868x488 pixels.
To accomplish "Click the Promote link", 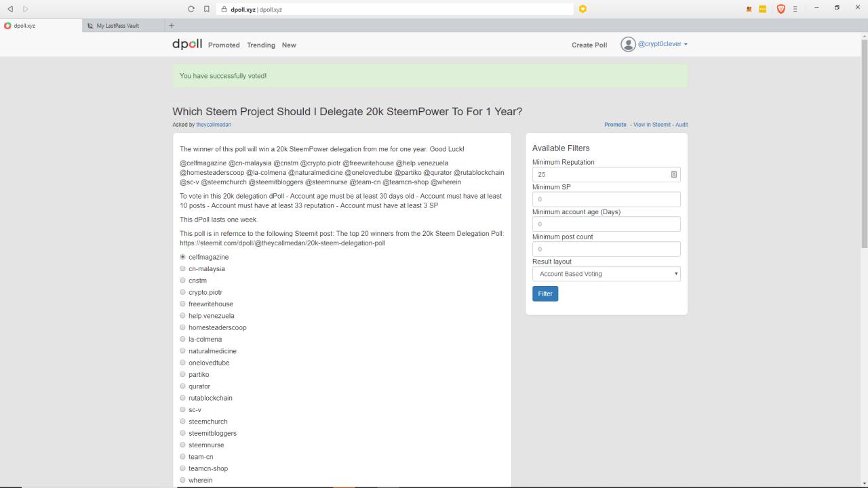I will [615, 125].
